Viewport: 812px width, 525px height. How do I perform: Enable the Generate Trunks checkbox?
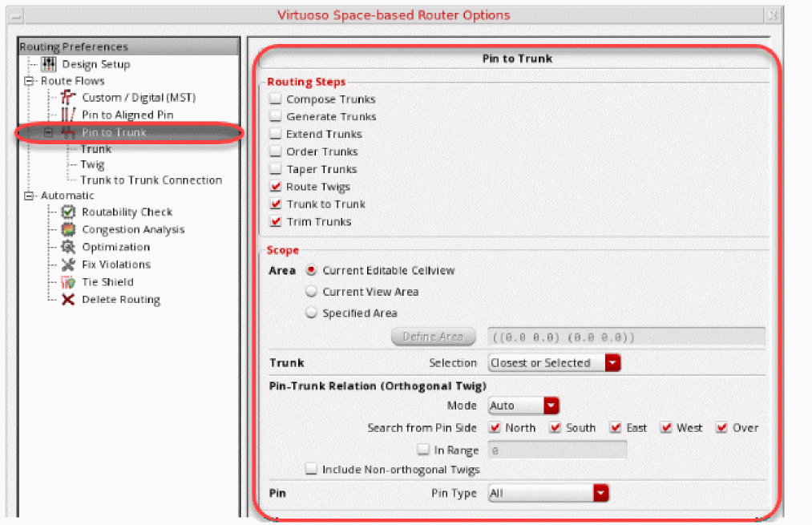tap(276, 116)
